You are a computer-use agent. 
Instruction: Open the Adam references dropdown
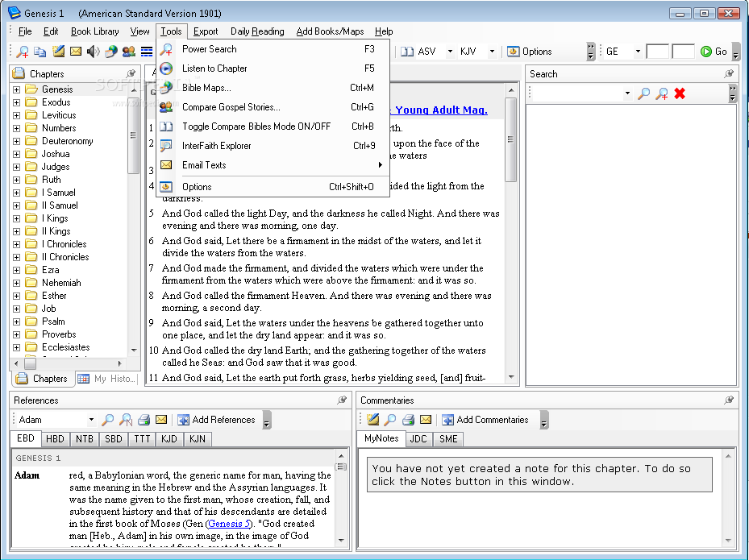(91, 420)
